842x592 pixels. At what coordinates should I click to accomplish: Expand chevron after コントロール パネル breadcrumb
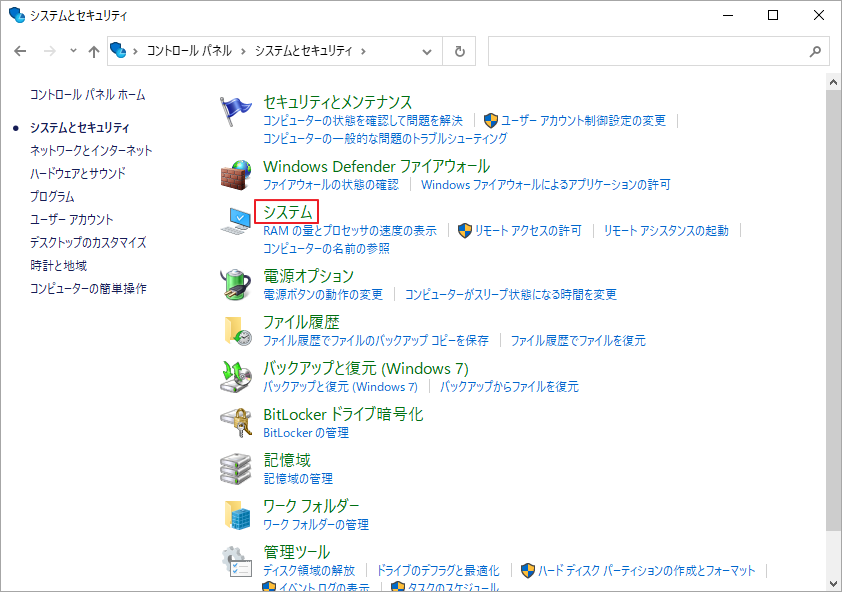pyautogui.click(x=243, y=51)
